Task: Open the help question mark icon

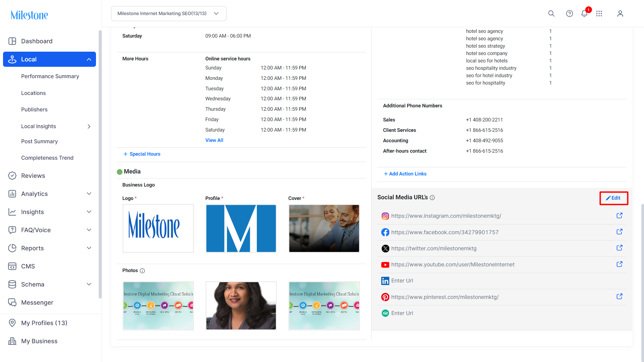Action: tap(569, 13)
